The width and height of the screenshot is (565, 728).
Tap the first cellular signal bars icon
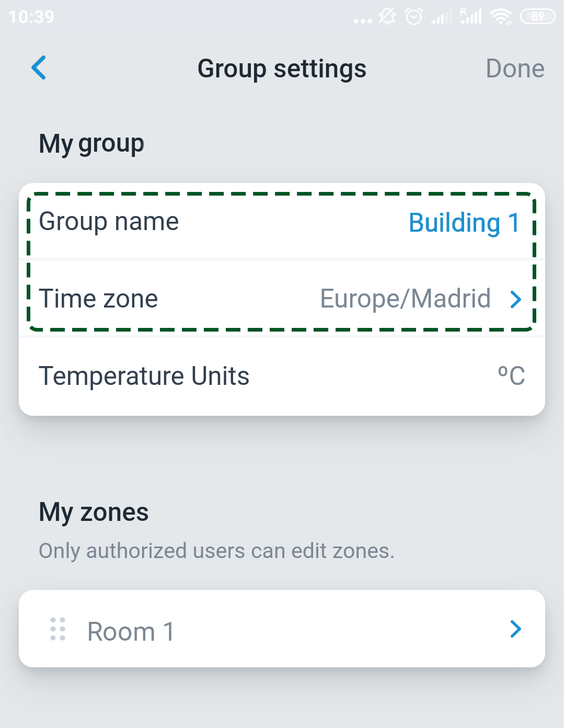442,18
